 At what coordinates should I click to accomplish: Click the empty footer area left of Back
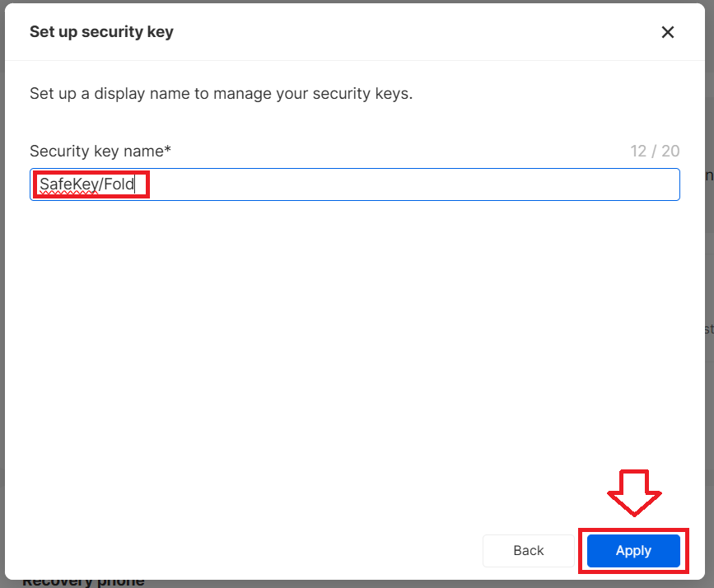tap(247, 551)
